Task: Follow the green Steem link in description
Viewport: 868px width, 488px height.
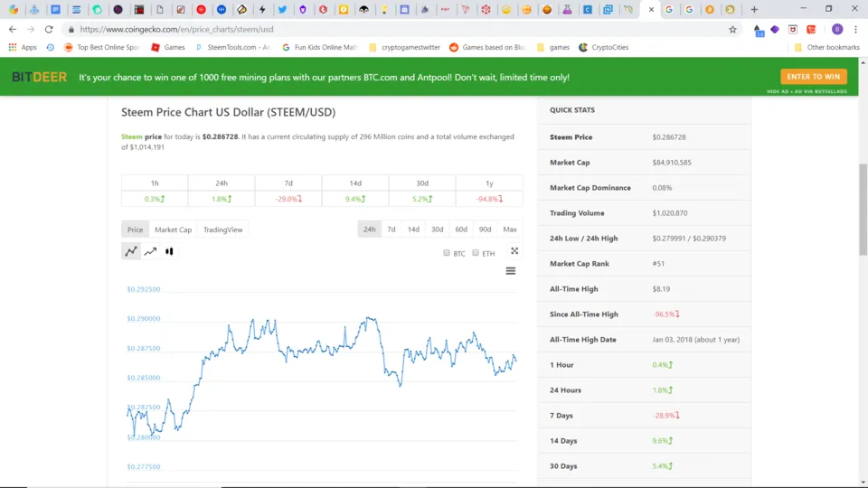Action: point(132,136)
